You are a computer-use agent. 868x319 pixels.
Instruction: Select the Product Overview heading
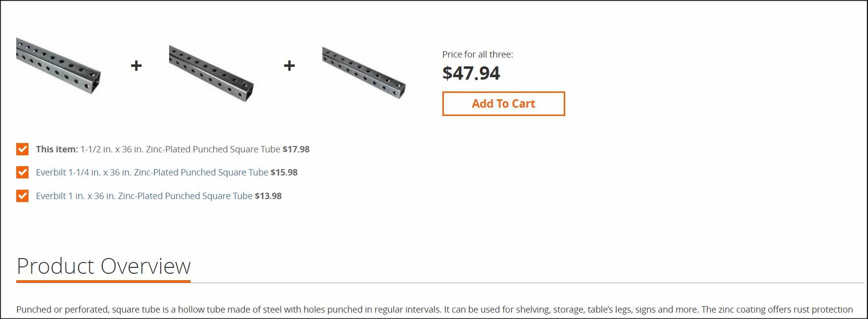[x=104, y=266]
